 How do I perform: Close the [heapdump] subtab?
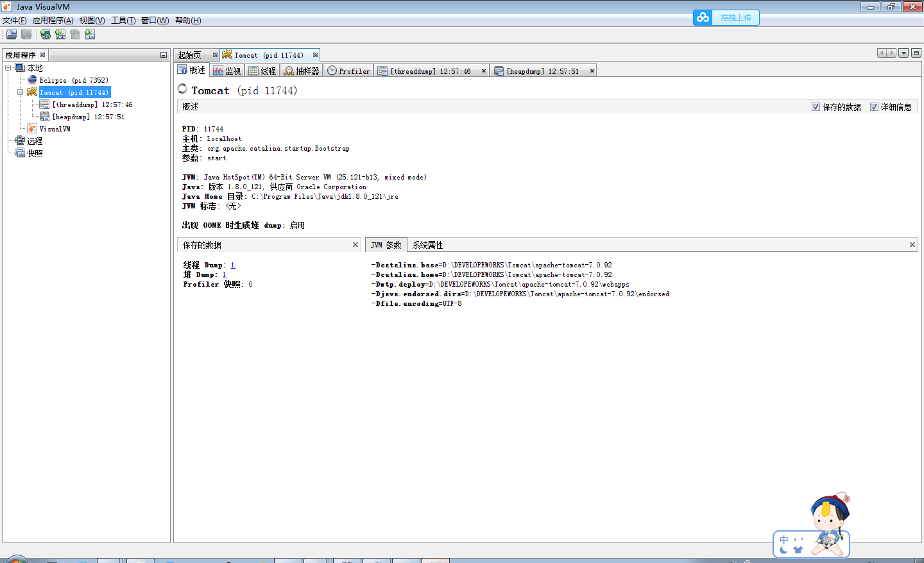click(x=592, y=71)
